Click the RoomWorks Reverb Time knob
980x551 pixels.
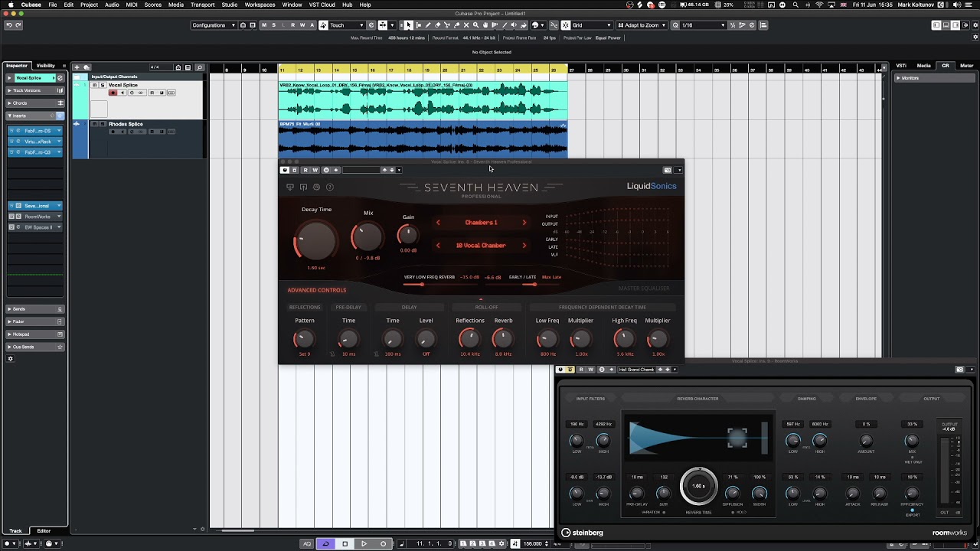tap(698, 486)
